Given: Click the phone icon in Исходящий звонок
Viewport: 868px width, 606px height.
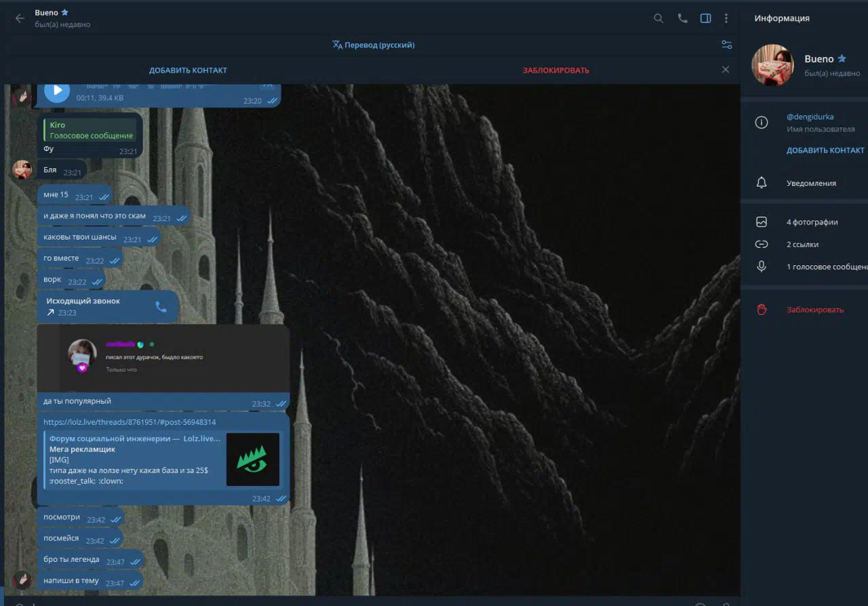Looking at the screenshot, I should click(161, 307).
